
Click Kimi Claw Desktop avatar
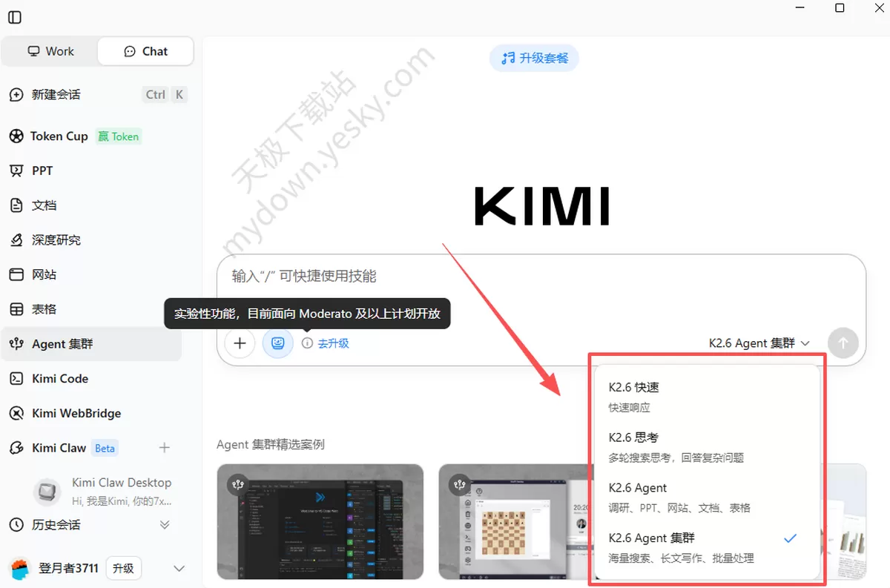click(x=47, y=491)
